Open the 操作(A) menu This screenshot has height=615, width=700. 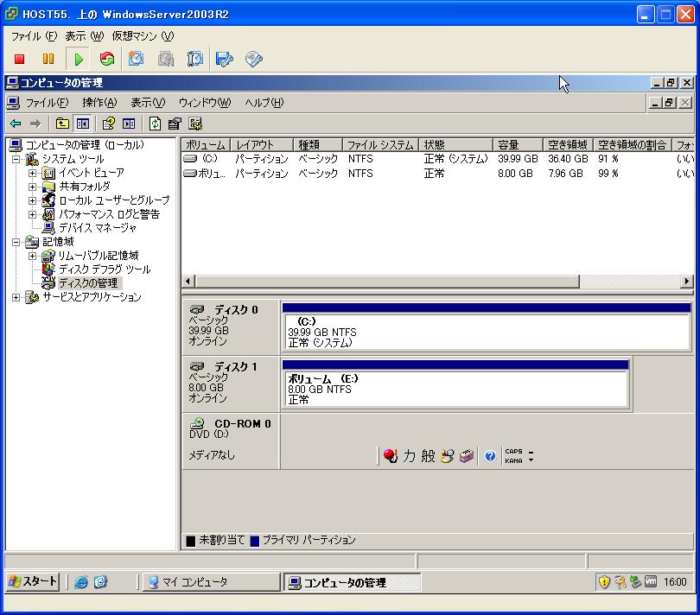(x=99, y=103)
